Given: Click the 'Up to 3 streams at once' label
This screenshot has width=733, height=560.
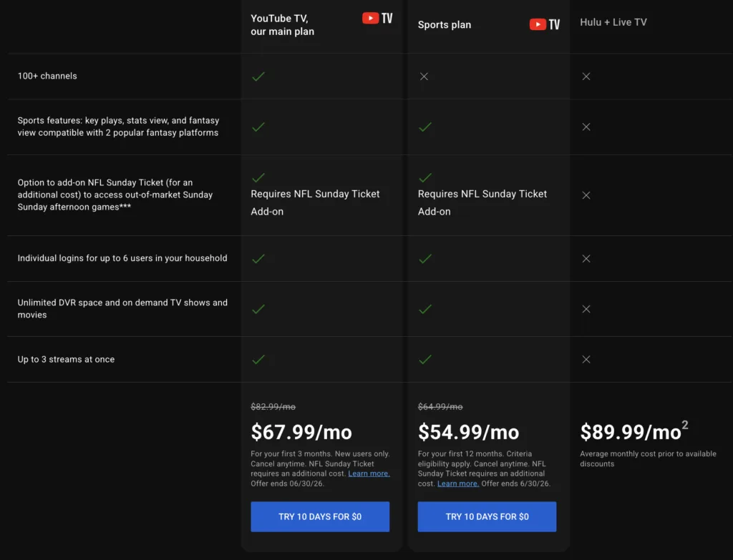Looking at the screenshot, I should coord(66,359).
